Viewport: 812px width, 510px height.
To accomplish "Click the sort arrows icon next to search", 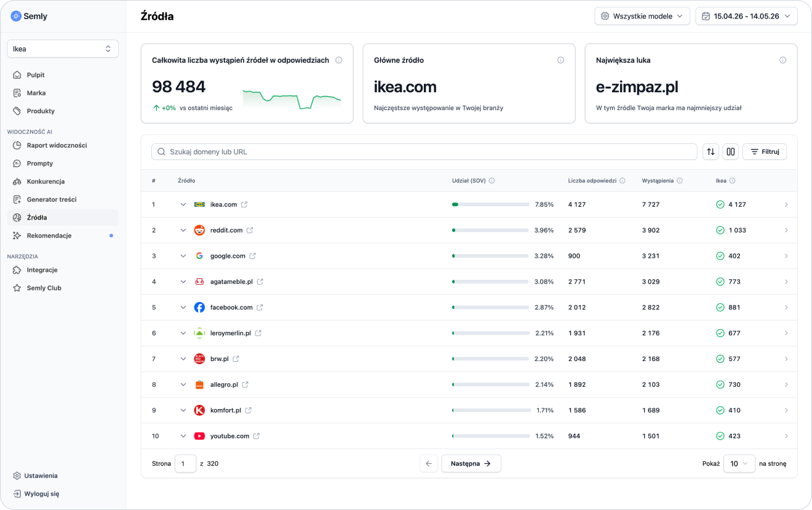I will coord(711,151).
